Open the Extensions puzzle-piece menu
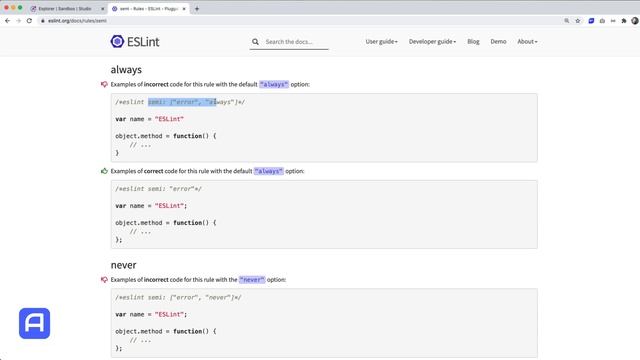Image resolution: width=640 pixels, height=360 pixels. click(x=624, y=20)
